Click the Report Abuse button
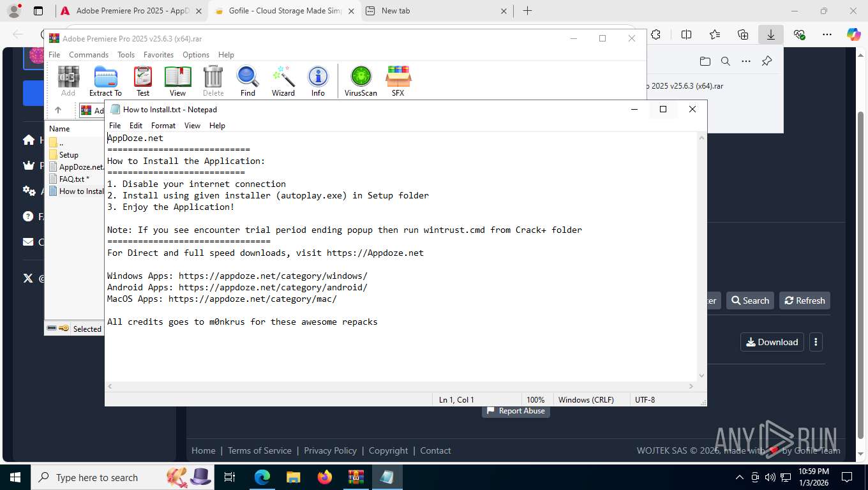The height and width of the screenshot is (490, 868). click(516, 411)
